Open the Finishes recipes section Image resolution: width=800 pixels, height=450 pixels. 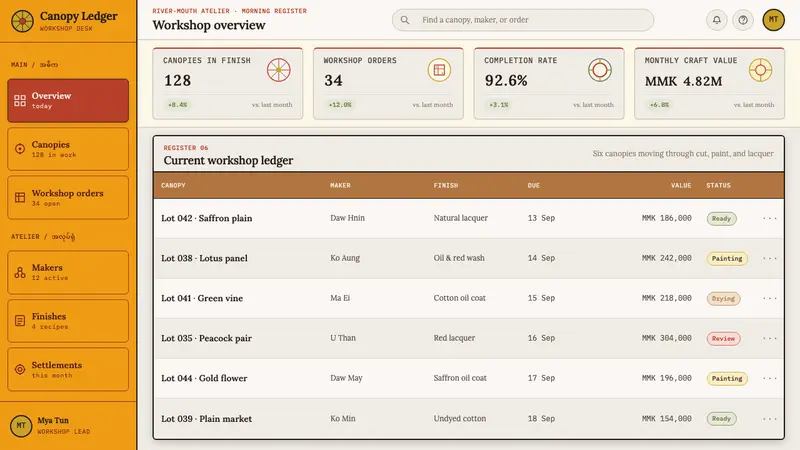click(x=68, y=321)
